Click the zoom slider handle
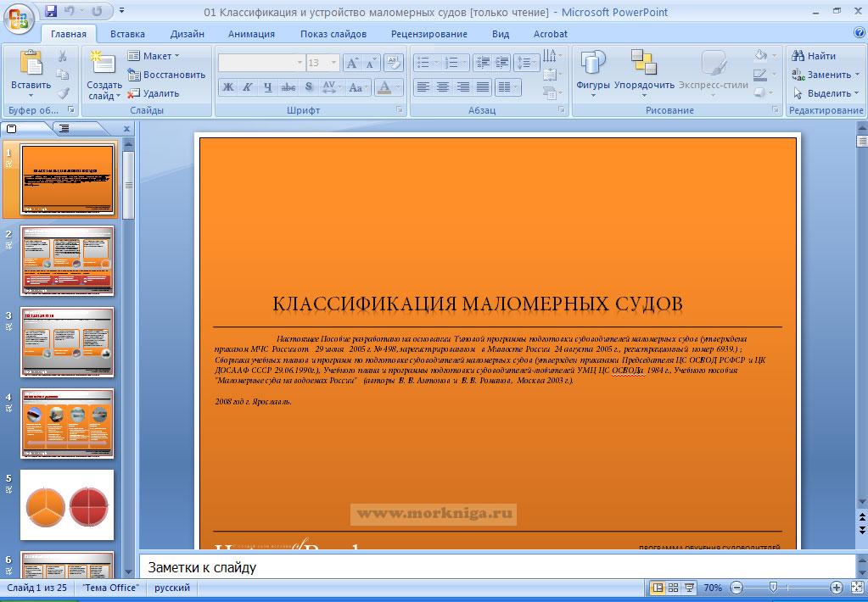Screen dimensions: 868x602 click(773, 588)
